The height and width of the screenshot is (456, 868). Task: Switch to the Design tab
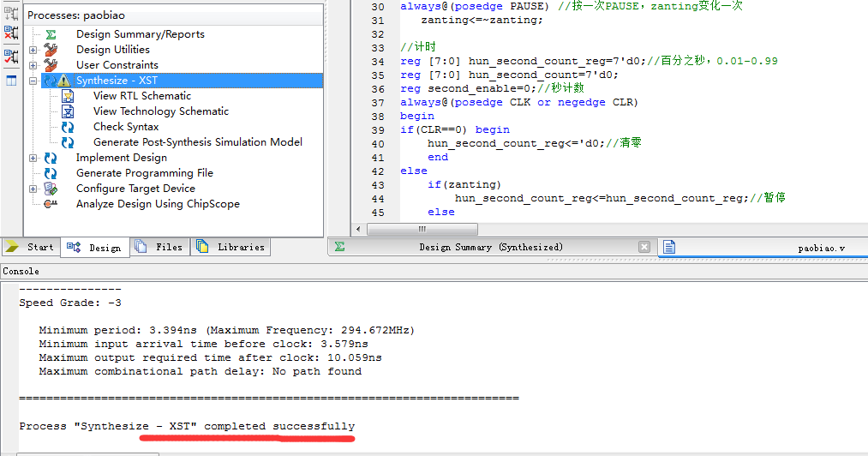pyautogui.click(x=94, y=248)
